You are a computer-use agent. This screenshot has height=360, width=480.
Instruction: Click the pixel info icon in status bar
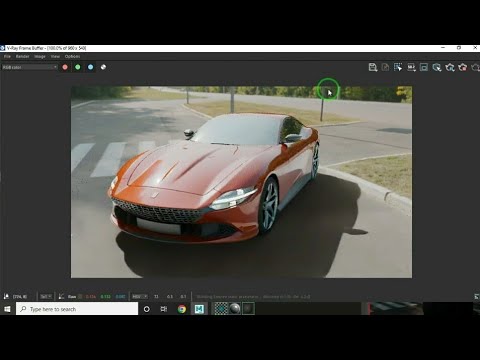point(6,296)
